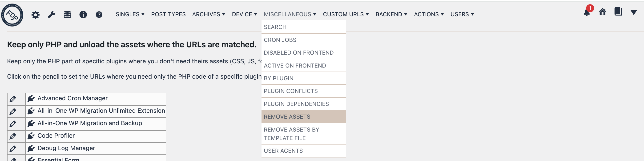
Task: Select the wrench tools icon
Action: click(51, 14)
